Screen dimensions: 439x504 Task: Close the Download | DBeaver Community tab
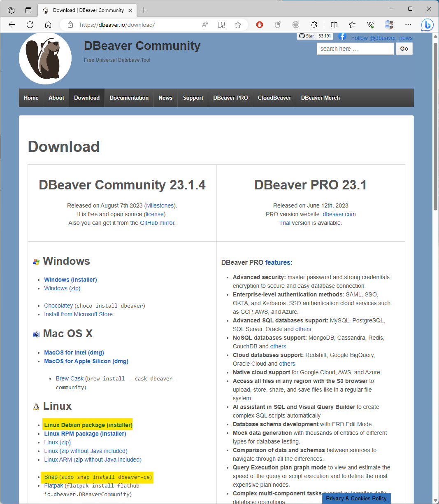point(130,10)
